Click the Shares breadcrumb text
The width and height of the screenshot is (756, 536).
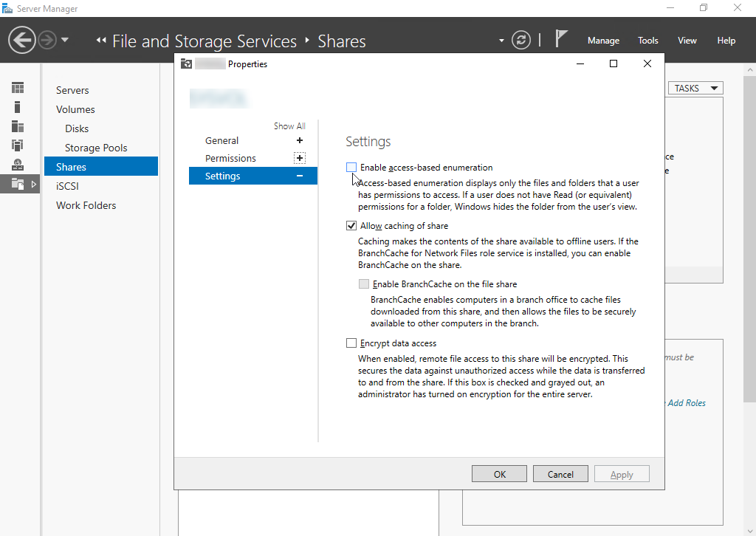pyautogui.click(x=341, y=41)
